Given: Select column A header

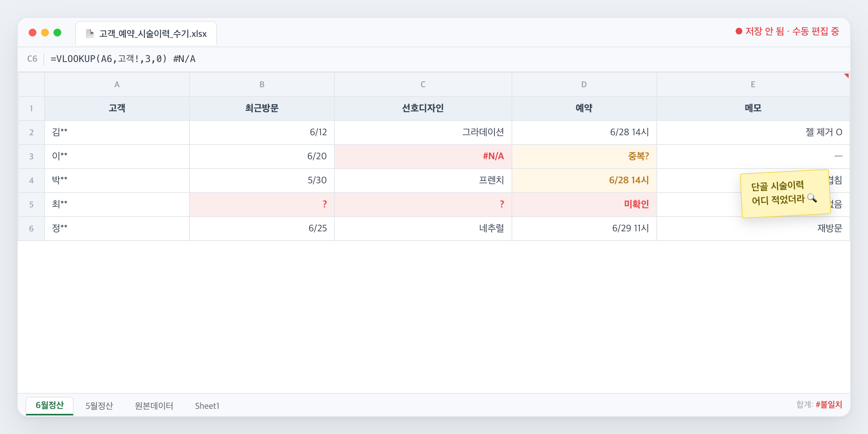Looking at the screenshot, I should click(x=117, y=84).
